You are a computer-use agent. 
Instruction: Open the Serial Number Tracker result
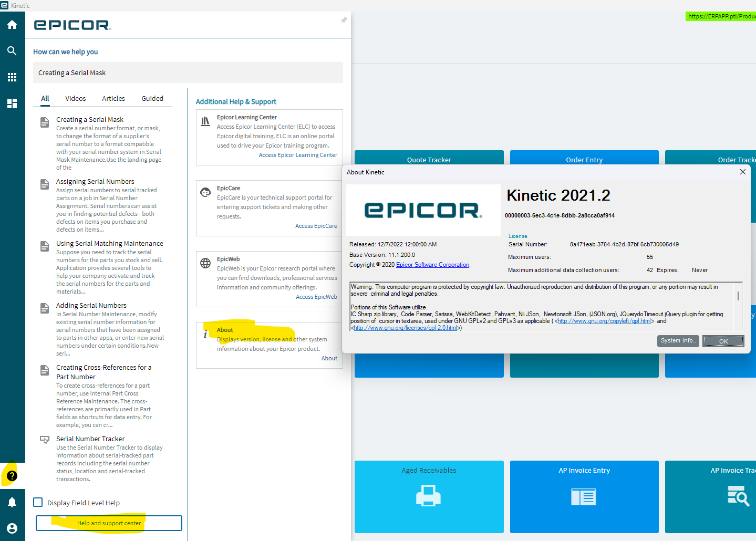point(90,439)
